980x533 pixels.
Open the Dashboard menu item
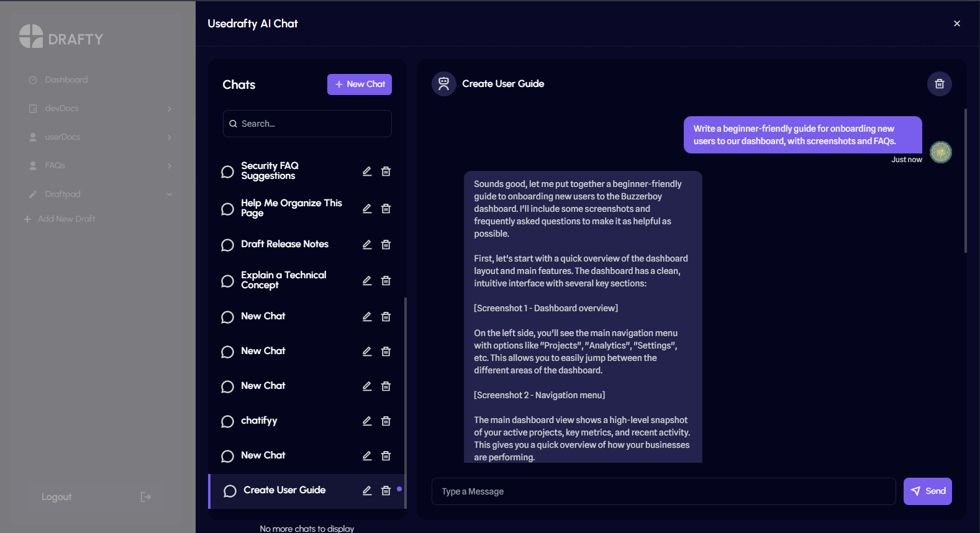pyautogui.click(x=66, y=80)
